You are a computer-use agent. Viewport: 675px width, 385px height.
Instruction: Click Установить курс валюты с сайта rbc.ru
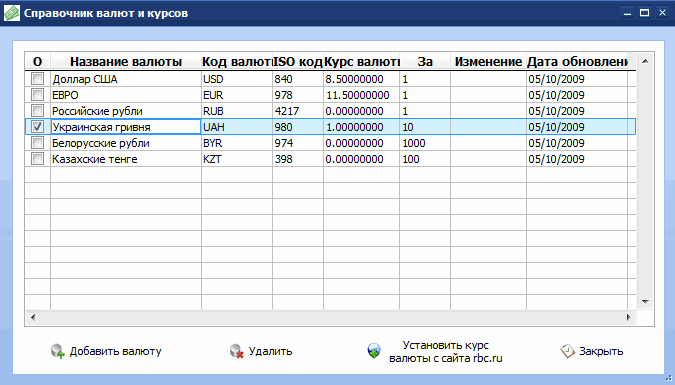[435, 351]
